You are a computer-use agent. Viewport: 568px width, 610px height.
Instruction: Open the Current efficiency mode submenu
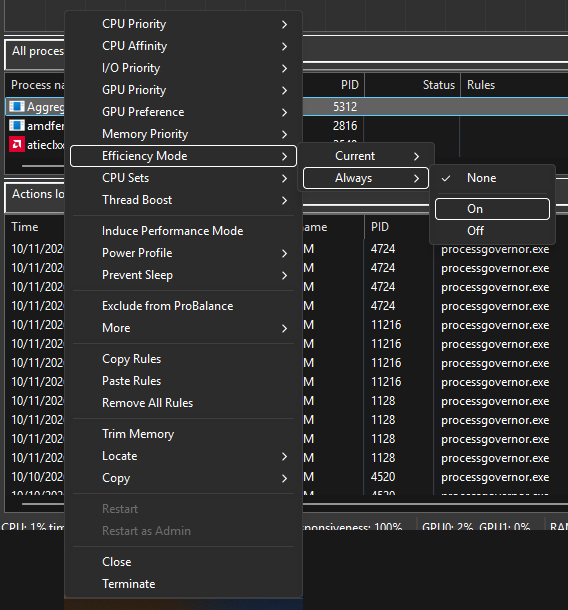coord(366,156)
